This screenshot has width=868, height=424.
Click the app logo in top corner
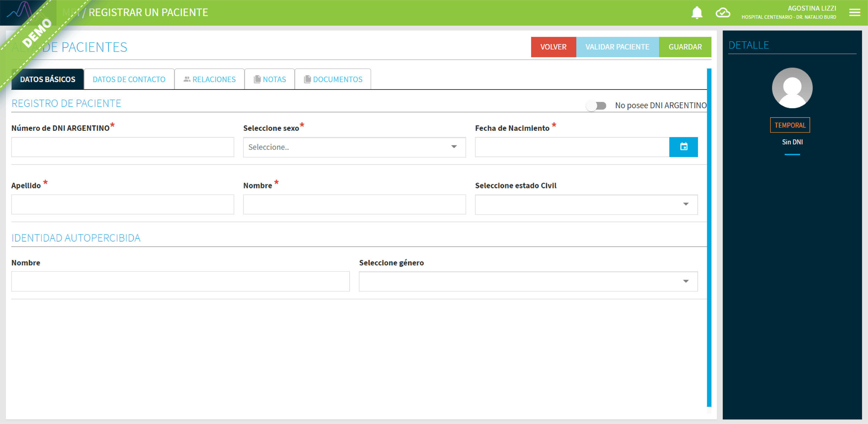21,10
